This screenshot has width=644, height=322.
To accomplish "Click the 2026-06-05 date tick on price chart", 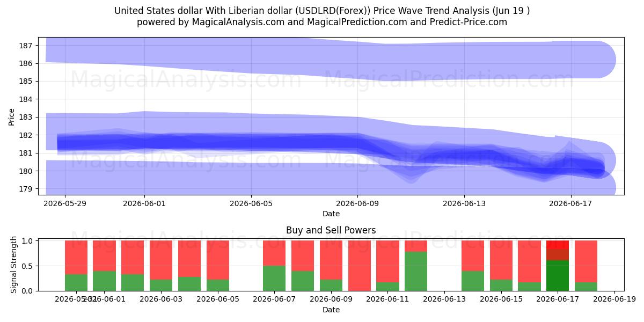I will click(x=251, y=203).
